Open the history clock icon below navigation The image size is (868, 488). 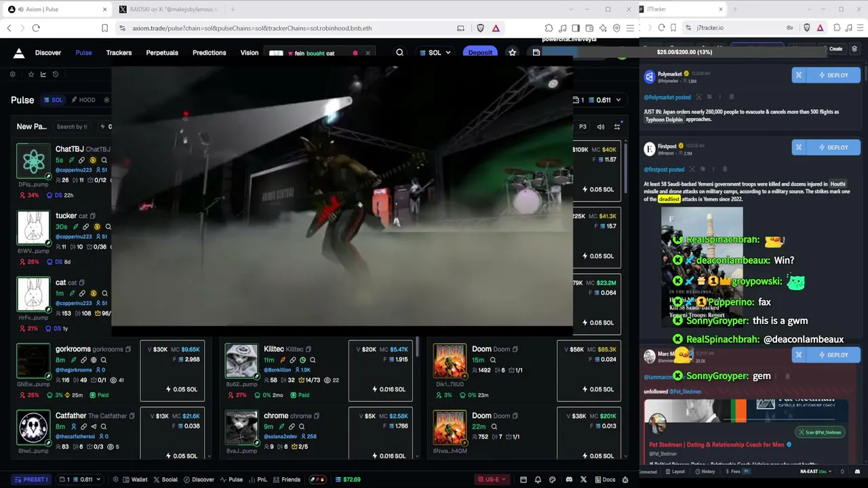coord(56,75)
